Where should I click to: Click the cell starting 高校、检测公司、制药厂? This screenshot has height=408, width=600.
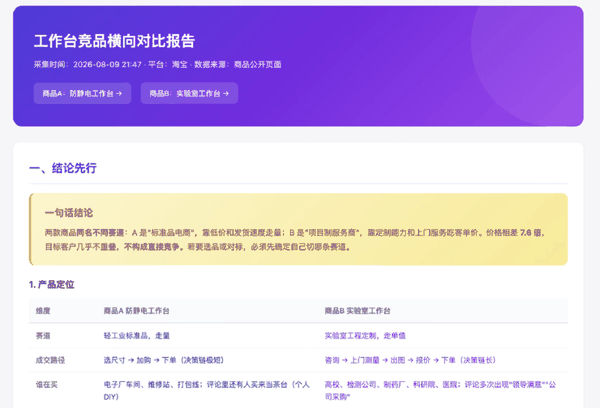[440, 391]
